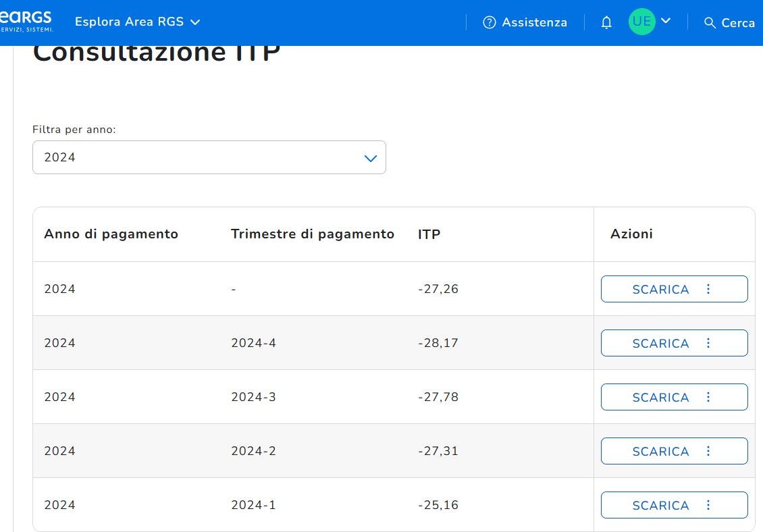763x532 pixels.
Task: Open three-dot menu for 2024-4 row
Action: coord(708,343)
